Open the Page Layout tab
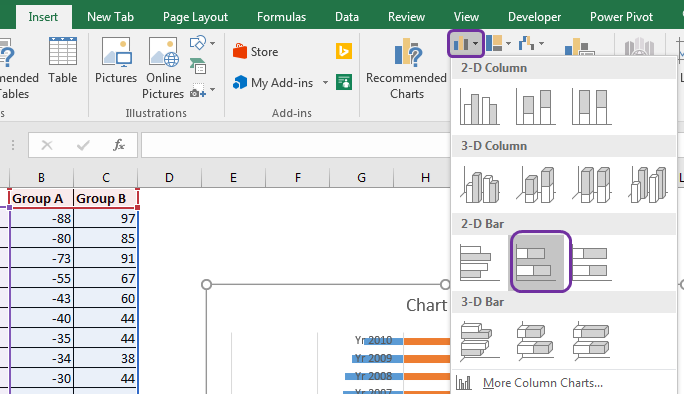 [x=195, y=17]
